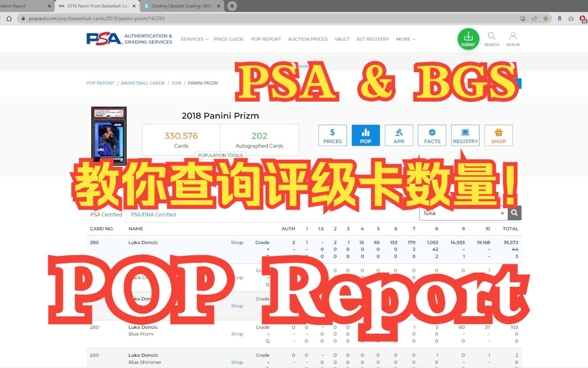Expand the Services dropdown menu

coord(195,39)
